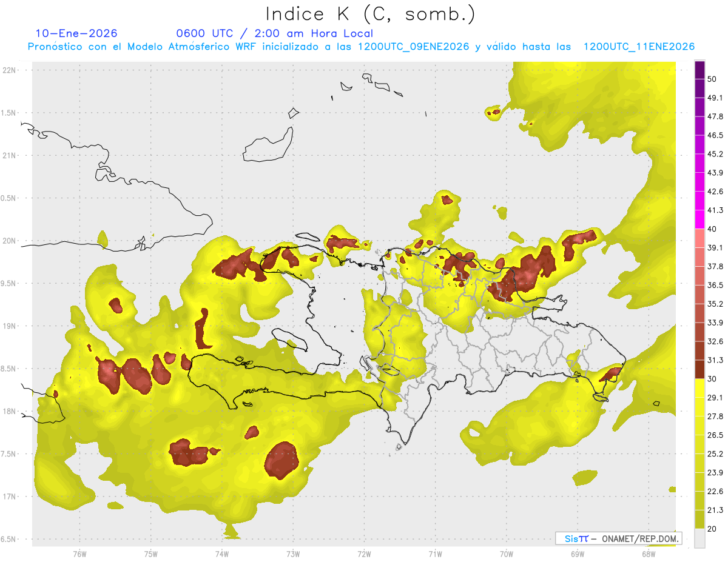This screenshot has width=728, height=562.
Task: Click the colorbar label '22.6'
Action: 715,492
